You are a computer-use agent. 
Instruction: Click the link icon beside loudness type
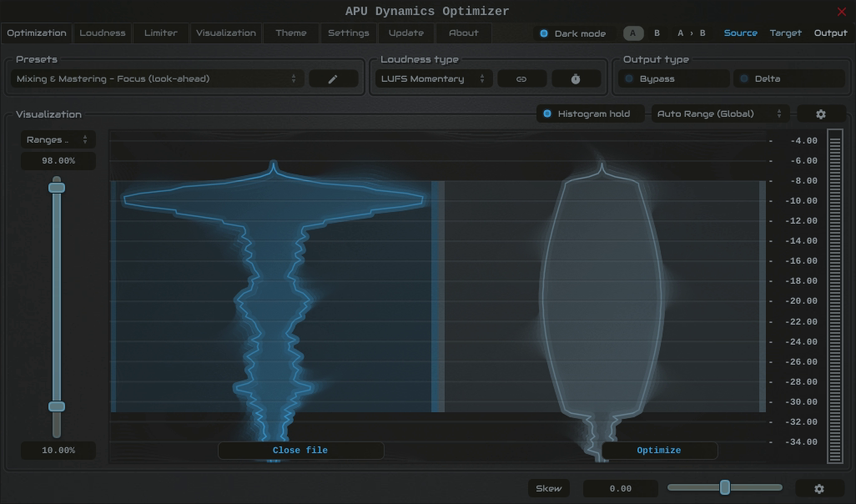click(521, 79)
